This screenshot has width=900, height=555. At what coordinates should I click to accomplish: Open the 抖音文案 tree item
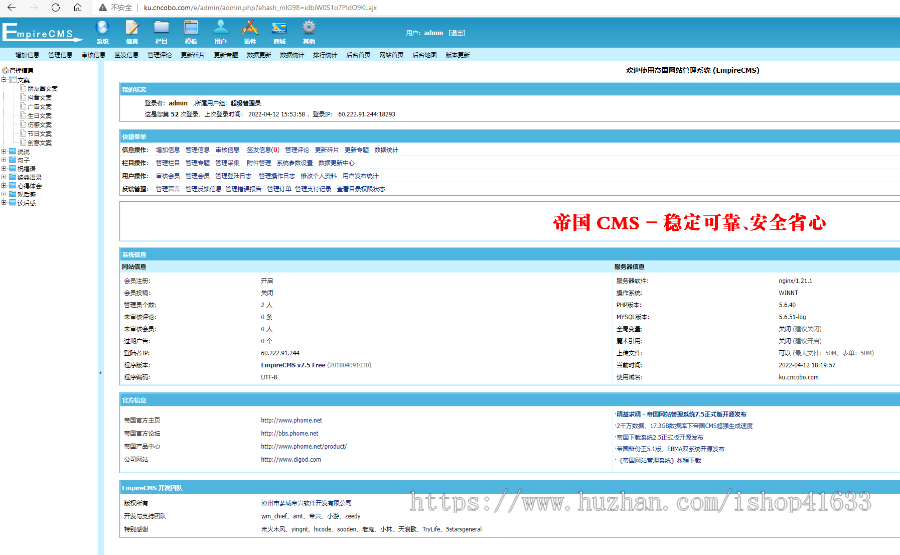tap(40, 98)
